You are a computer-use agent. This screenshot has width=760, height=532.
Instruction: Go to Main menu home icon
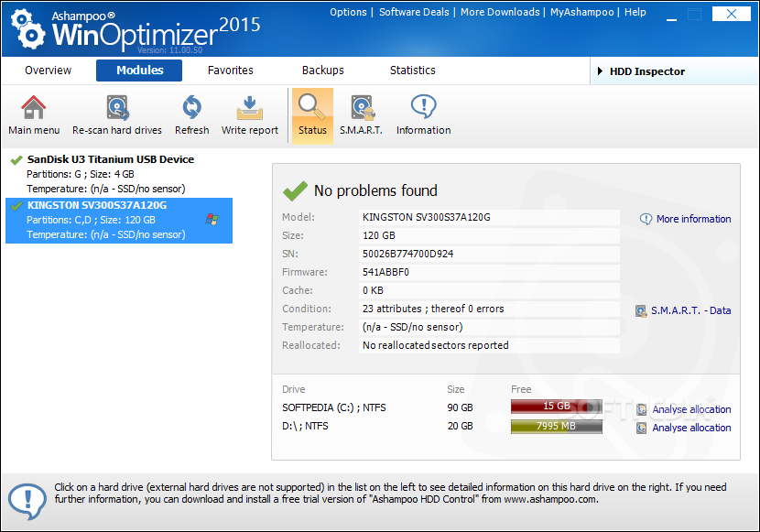point(34,107)
